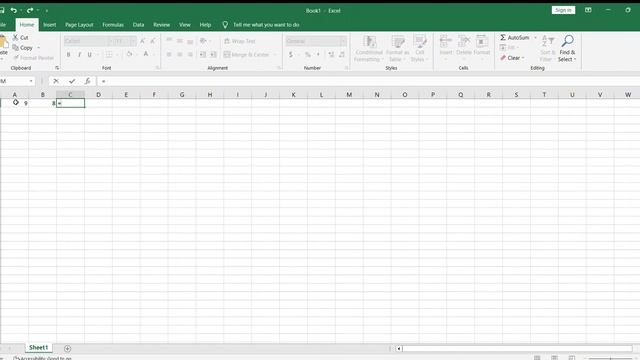This screenshot has height=360, width=640.
Task: Click the Ribbon Display Options icon
Action: click(x=588, y=10)
